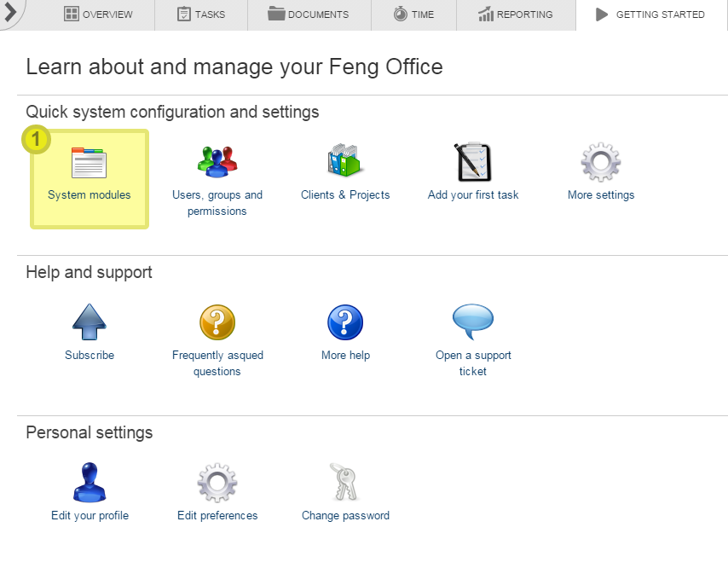Open the More settings gear icon
The image size is (728, 562).
tap(601, 162)
